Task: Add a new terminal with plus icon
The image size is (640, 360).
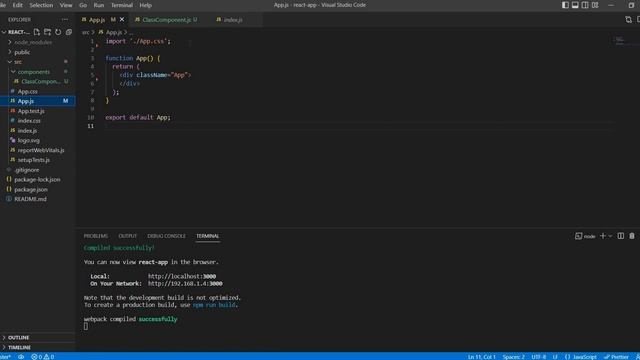Action: coord(602,236)
